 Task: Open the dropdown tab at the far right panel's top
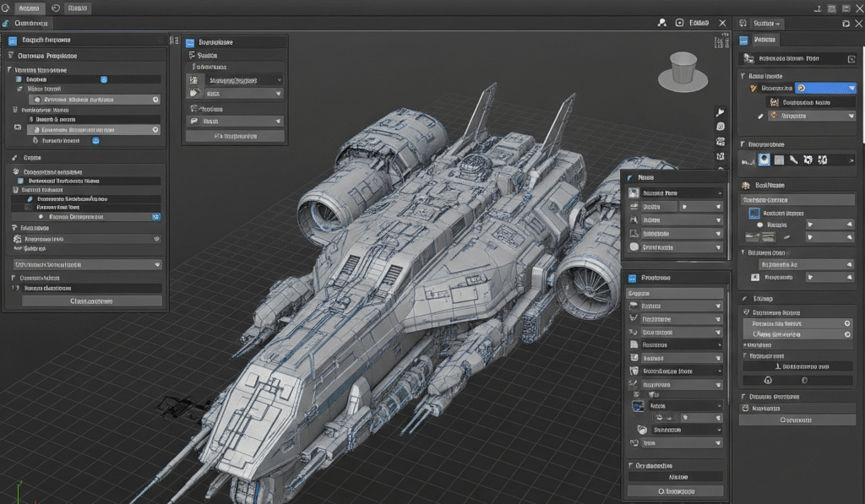(x=767, y=23)
